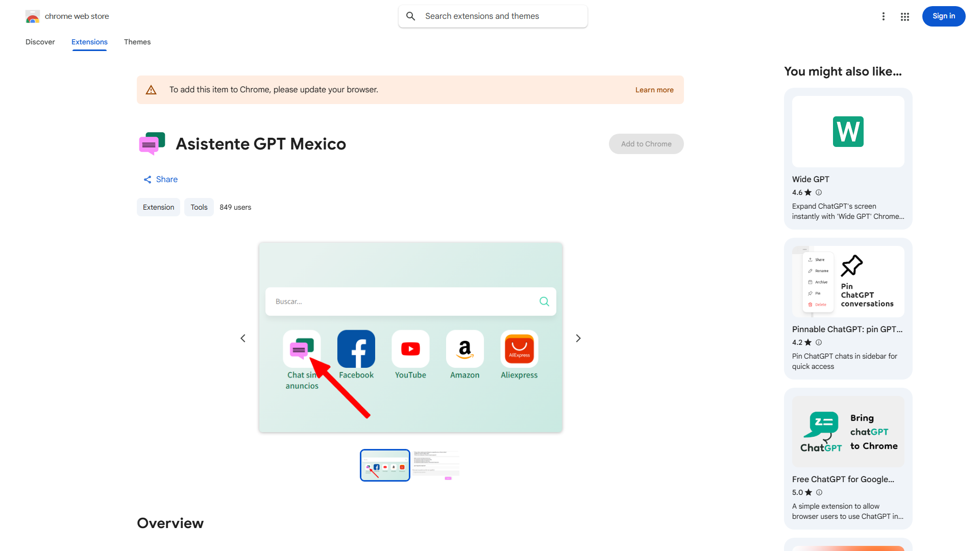Click the warning triangle icon in banner
The width and height of the screenshot is (980, 551).
pos(151,90)
